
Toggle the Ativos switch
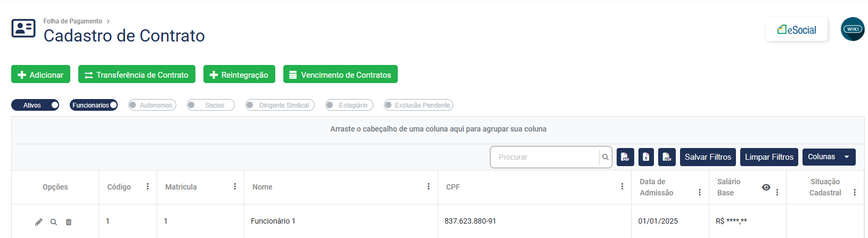[35, 105]
